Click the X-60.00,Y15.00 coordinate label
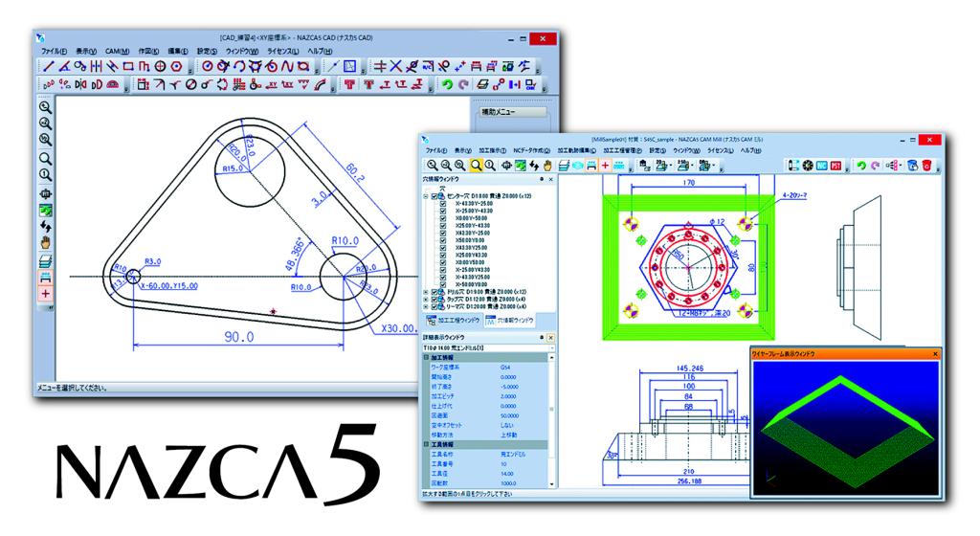Screen dimensions: 980x536 [x=169, y=286]
